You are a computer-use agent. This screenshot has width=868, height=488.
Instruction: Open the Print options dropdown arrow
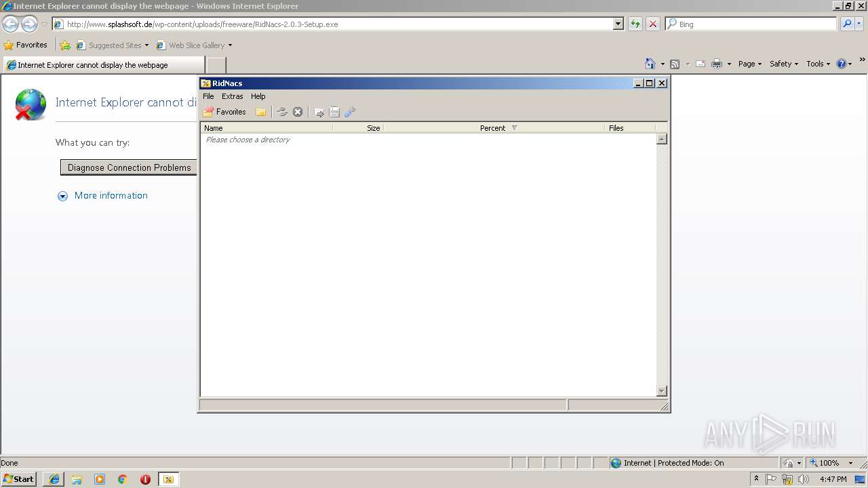coord(729,64)
